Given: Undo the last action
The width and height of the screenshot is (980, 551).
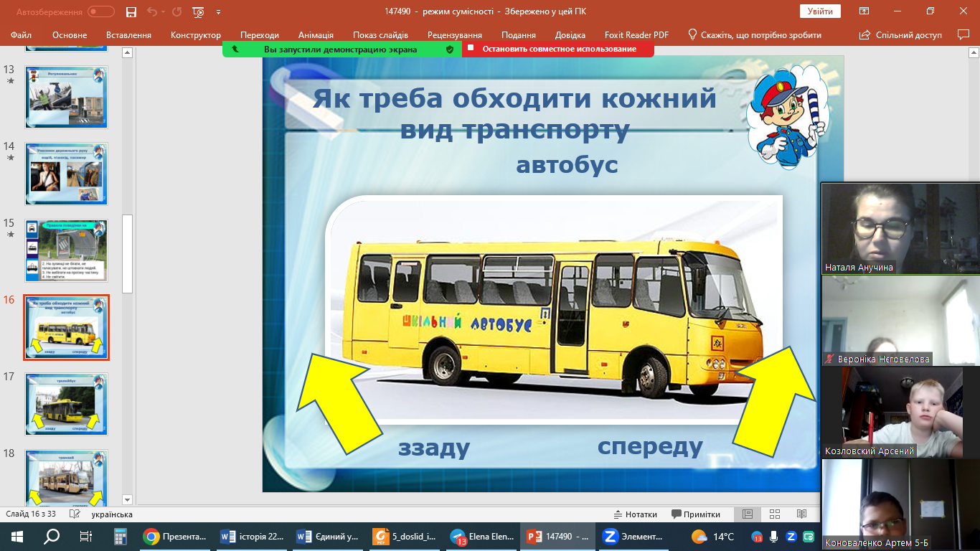Looking at the screenshot, I should click(151, 11).
